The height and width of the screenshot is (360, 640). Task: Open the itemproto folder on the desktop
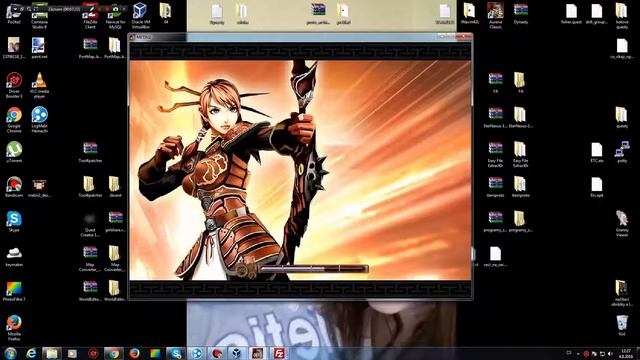[520, 187]
